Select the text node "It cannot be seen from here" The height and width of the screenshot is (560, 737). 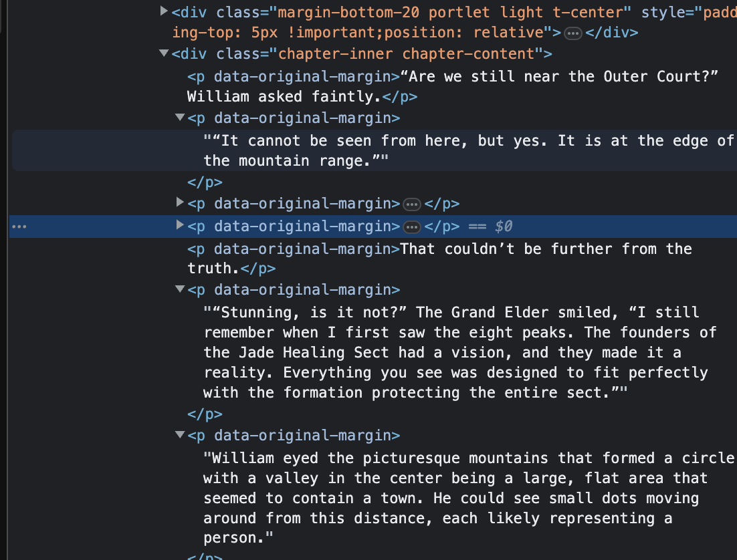[x=374, y=151]
